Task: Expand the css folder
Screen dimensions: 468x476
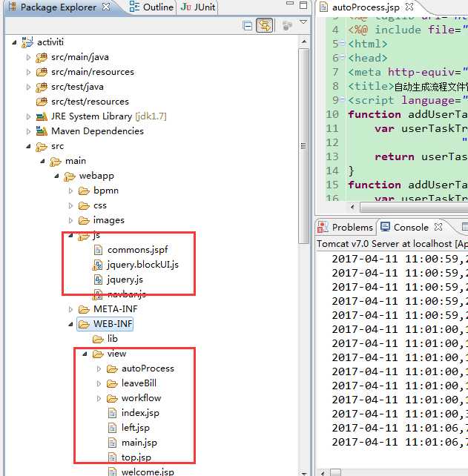Action: pos(70,206)
